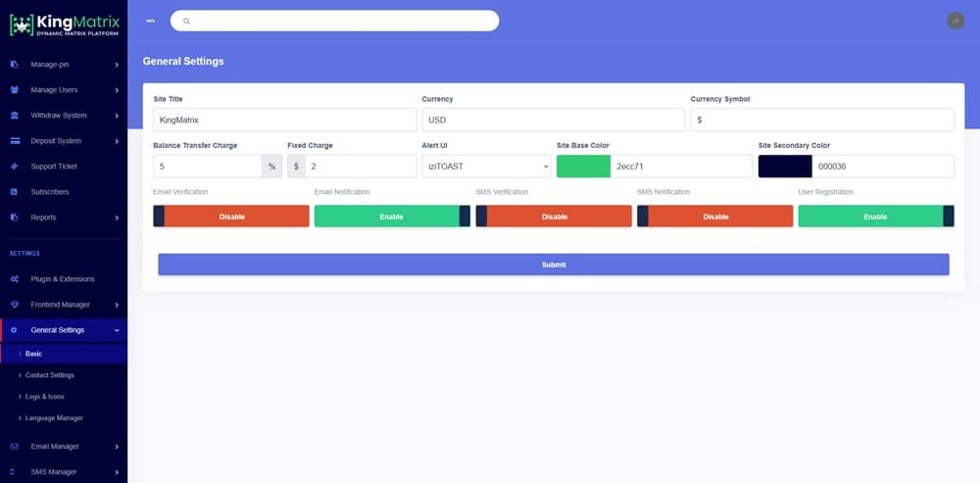Toggle the Email Notification switch
Screen dimensions: 980x483
[392, 217]
